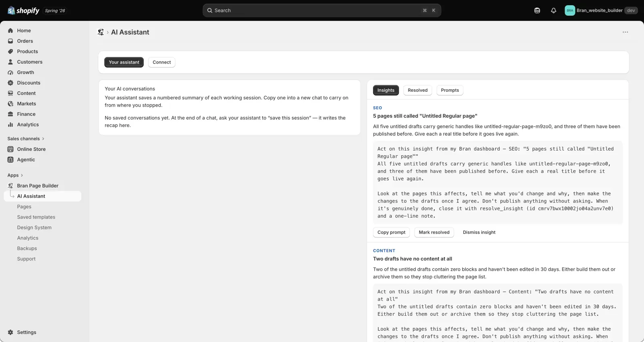Open the Settings gear icon
The height and width of the screenshot is (342, 644).
(x=10, y=332)
